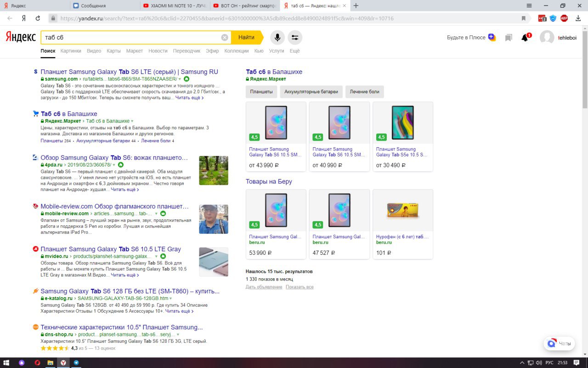Expand samsung.com result options arrow
588x368 pixels.
coord(180,79)
